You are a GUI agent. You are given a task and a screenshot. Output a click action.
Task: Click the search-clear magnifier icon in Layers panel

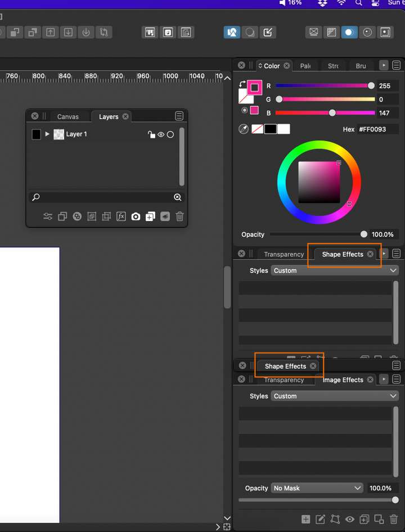pos(177,197)
